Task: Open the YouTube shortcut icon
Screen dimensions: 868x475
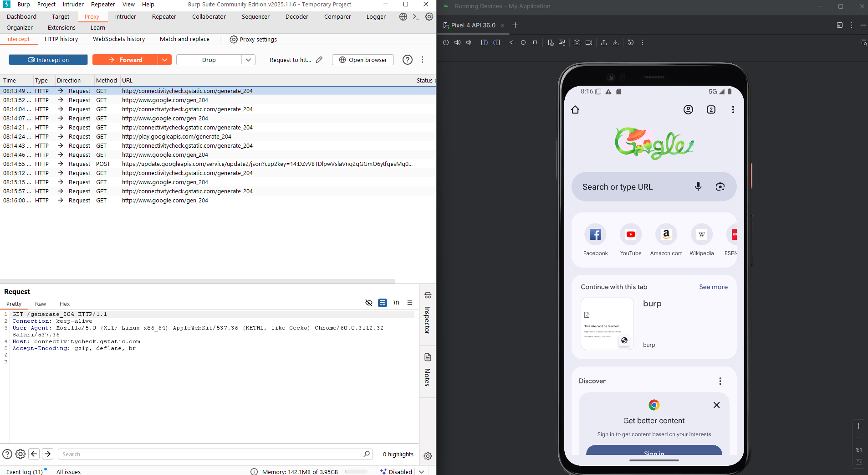Action: (x=630, y=235)
